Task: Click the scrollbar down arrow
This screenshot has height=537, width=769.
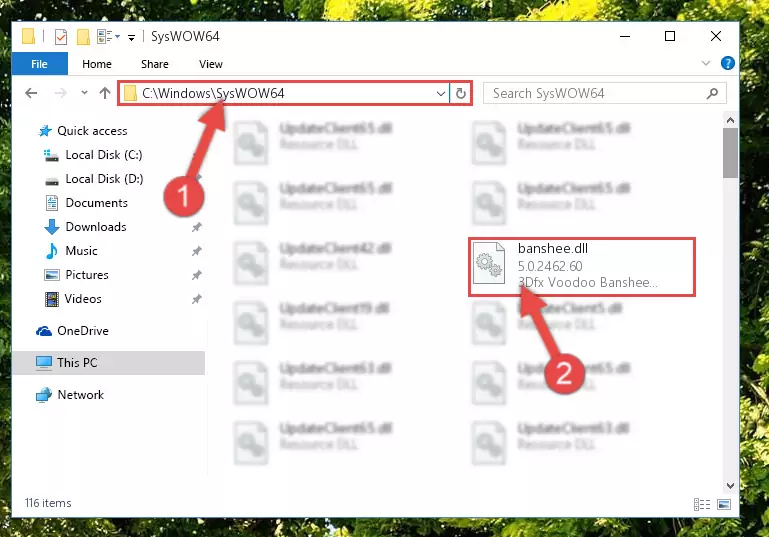Action: coord(730,486)
